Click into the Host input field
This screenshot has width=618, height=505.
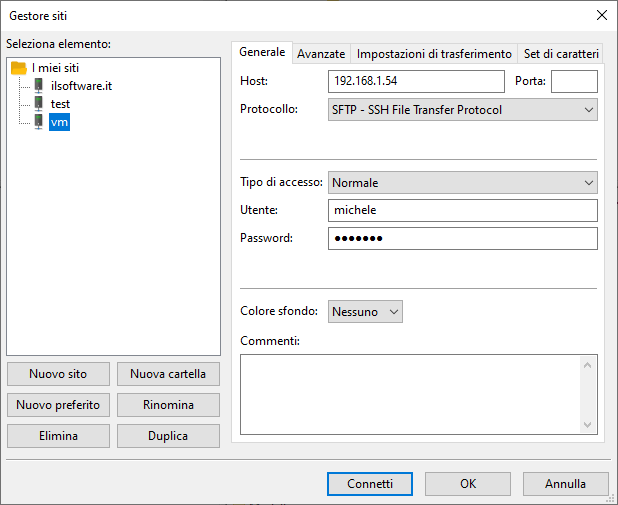coord(416,81)
